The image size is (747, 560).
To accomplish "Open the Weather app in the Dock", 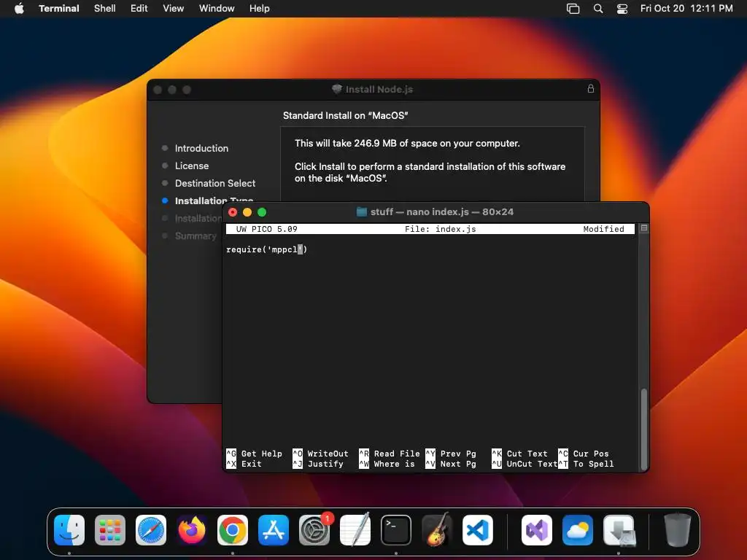I will (578, 530).
